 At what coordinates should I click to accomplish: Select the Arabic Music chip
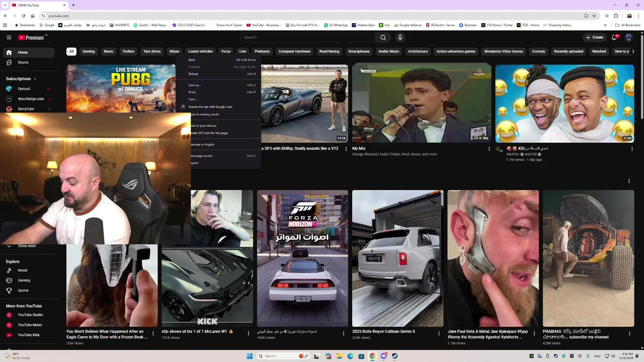[388, 51]
